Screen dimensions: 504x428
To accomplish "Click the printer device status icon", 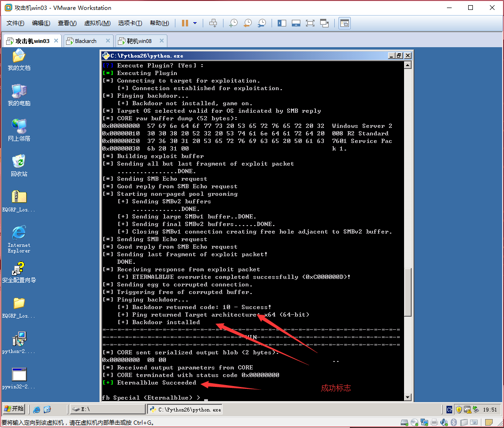I will tap(434, 422).
